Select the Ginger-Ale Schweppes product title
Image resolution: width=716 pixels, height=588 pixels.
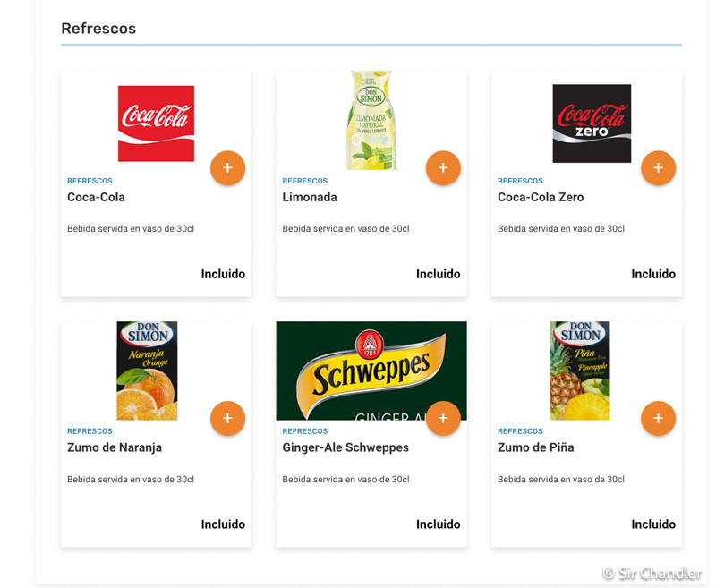point(345,447)
